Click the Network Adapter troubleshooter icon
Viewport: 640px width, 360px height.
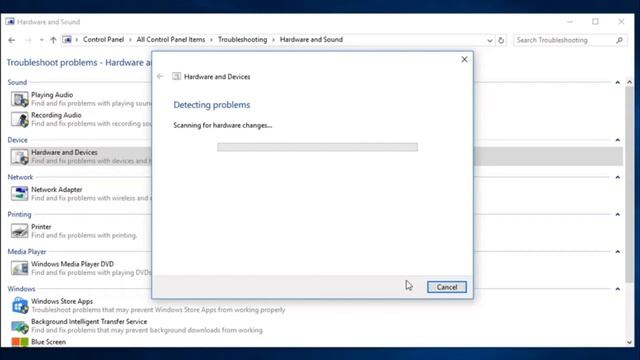tap(19, 193)
